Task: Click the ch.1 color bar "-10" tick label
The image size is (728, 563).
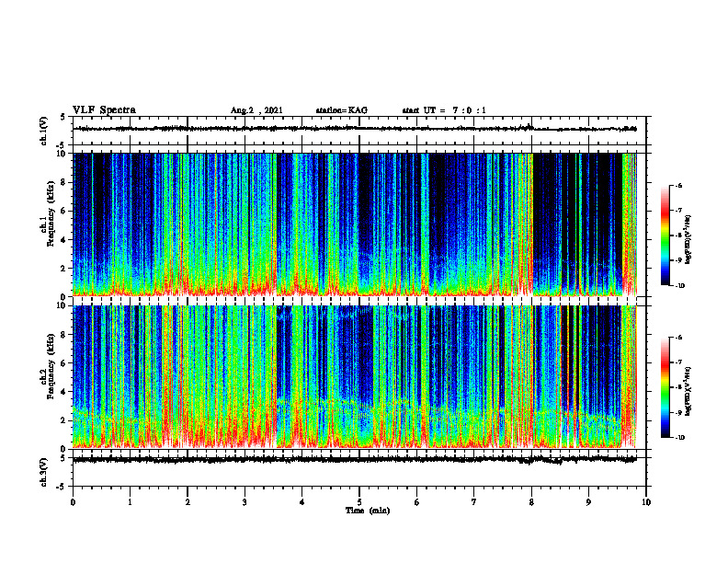Action: pos(679,285)
